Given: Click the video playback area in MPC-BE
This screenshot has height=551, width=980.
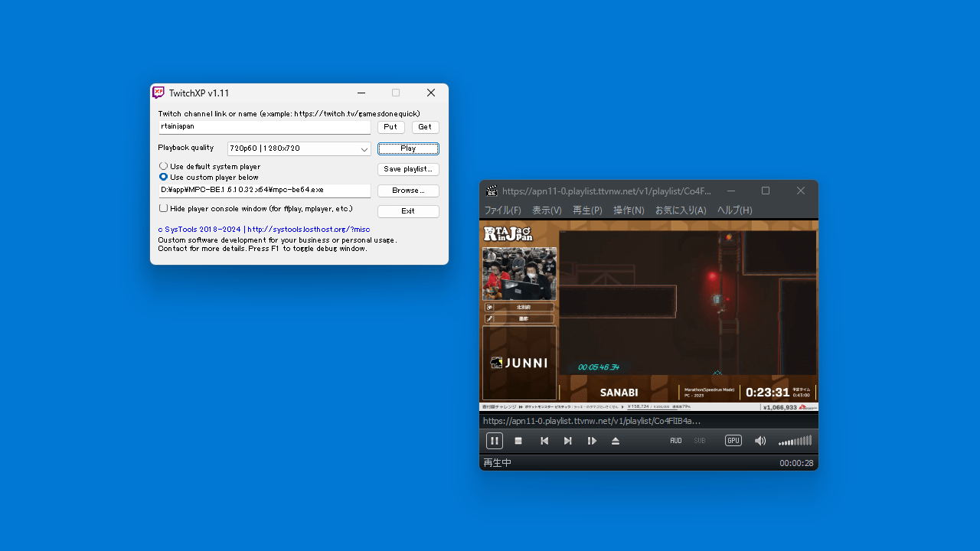Looking at the screenshot, I should click(x=648, y=315).
